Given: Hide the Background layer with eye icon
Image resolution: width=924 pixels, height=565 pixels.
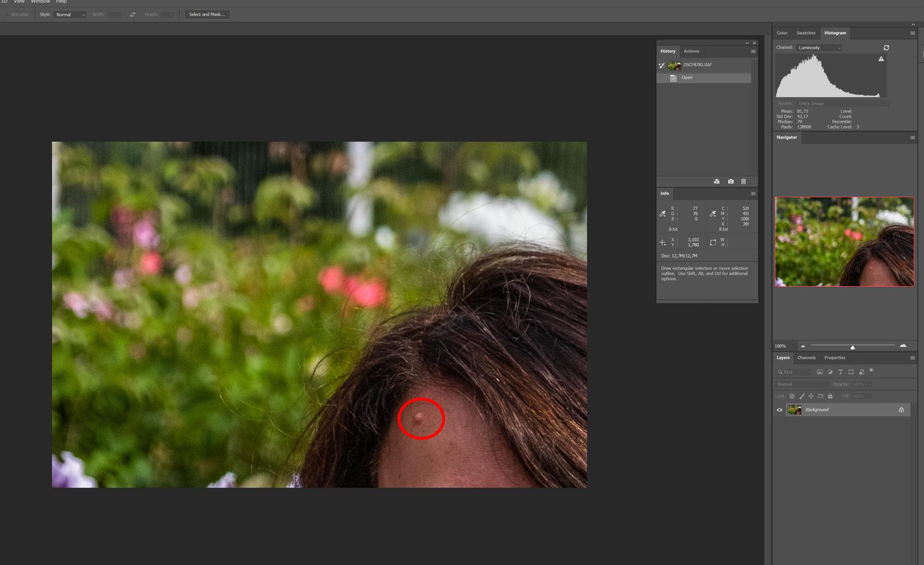Looking at the screenshot, I should coord(779,410).
